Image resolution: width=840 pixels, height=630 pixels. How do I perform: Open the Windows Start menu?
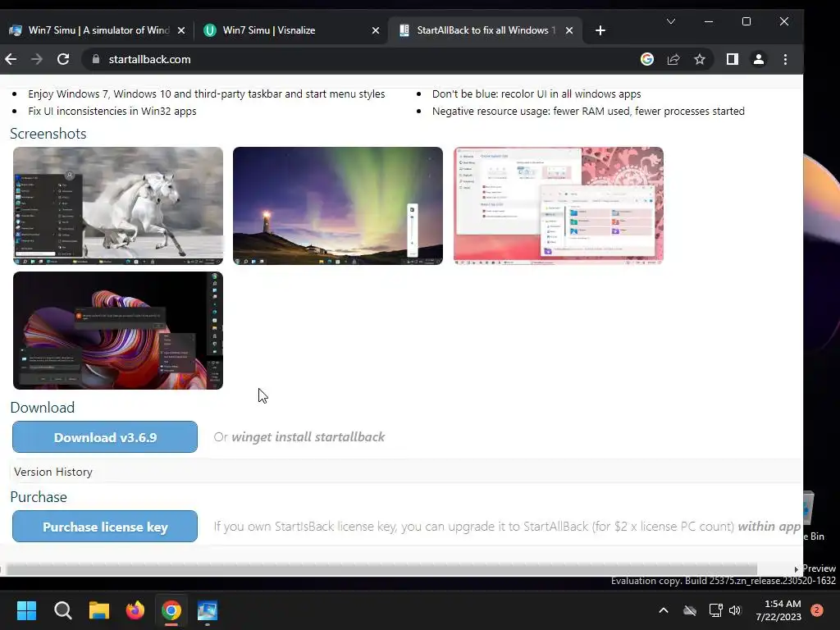pos(26,610)
